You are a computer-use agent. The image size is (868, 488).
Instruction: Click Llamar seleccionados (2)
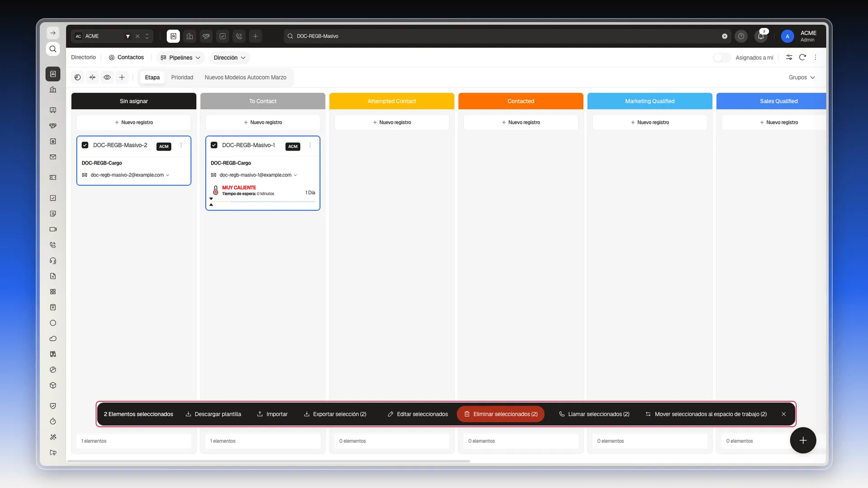pyautogui.click(x=594, y=414)
